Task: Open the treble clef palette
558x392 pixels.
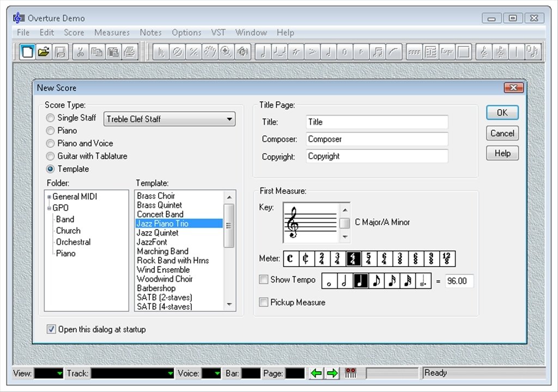Action: [484, 52]
